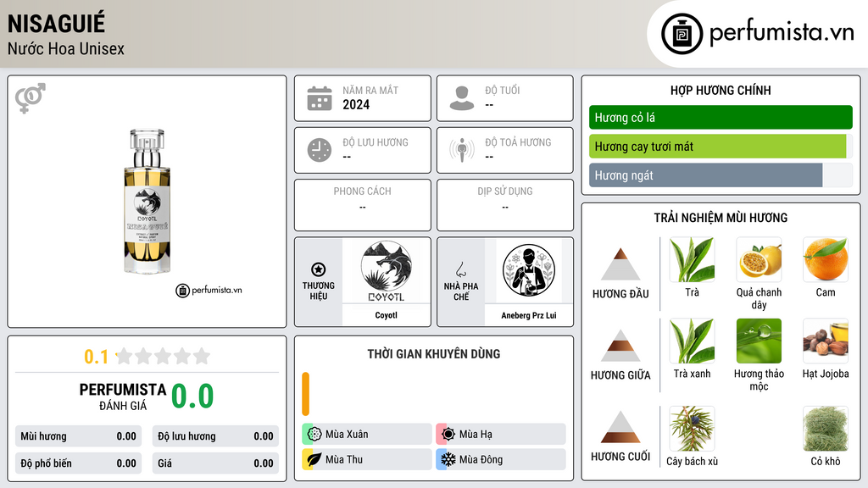Click the Mùa Xuân flower icon

point(314,435)
